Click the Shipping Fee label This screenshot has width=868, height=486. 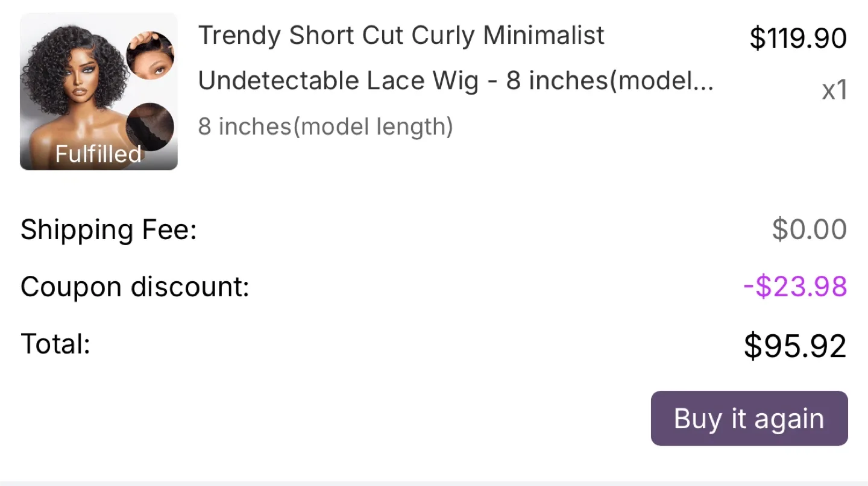coord(108,229)
